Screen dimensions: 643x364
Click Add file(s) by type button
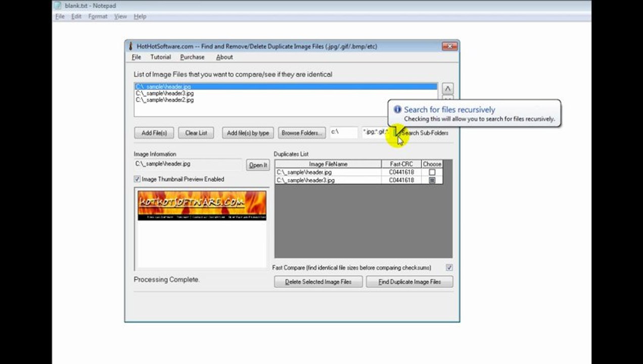click(x=248, y=133)
